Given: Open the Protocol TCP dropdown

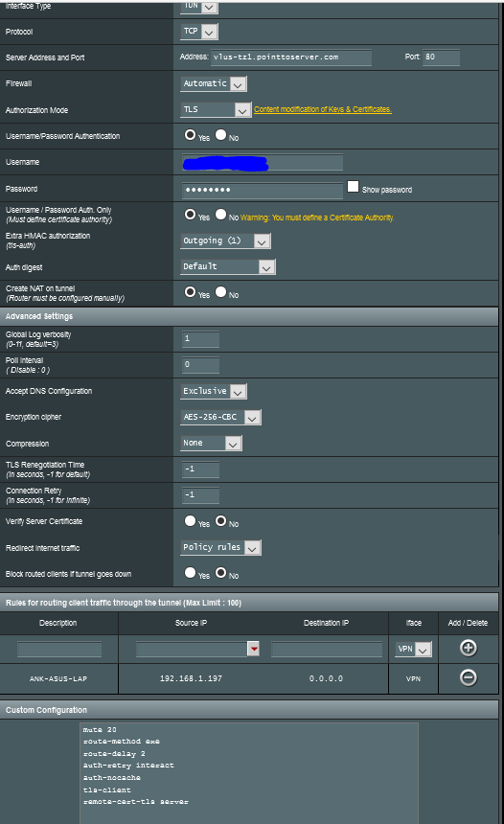Looking at the screenshot, I should [199, 32].
